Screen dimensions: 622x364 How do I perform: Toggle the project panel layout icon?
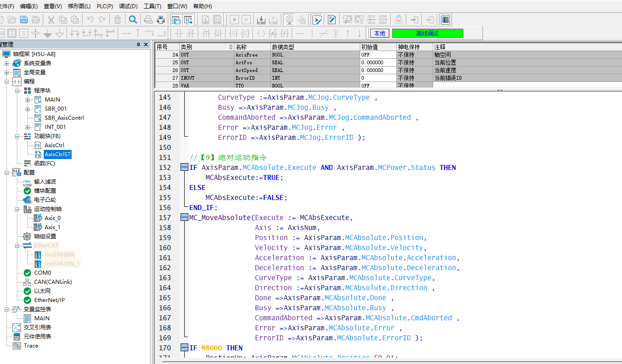point(446,20)
